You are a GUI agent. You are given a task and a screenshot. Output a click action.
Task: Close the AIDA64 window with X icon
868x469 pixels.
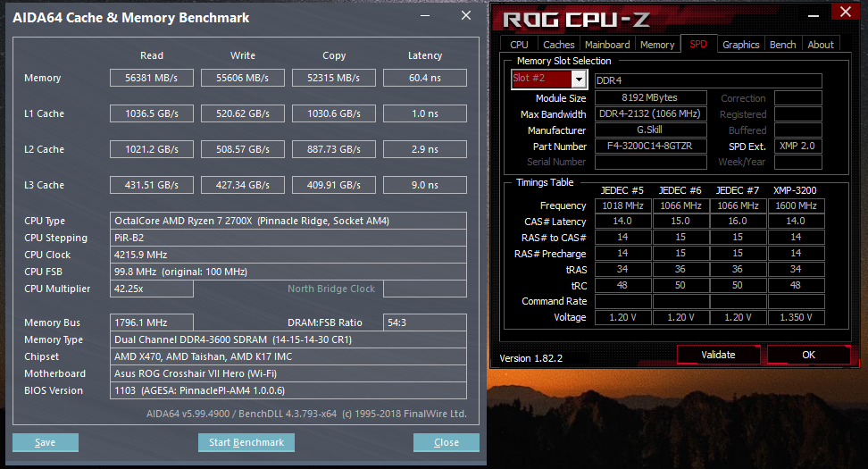(x=466, y=15)
